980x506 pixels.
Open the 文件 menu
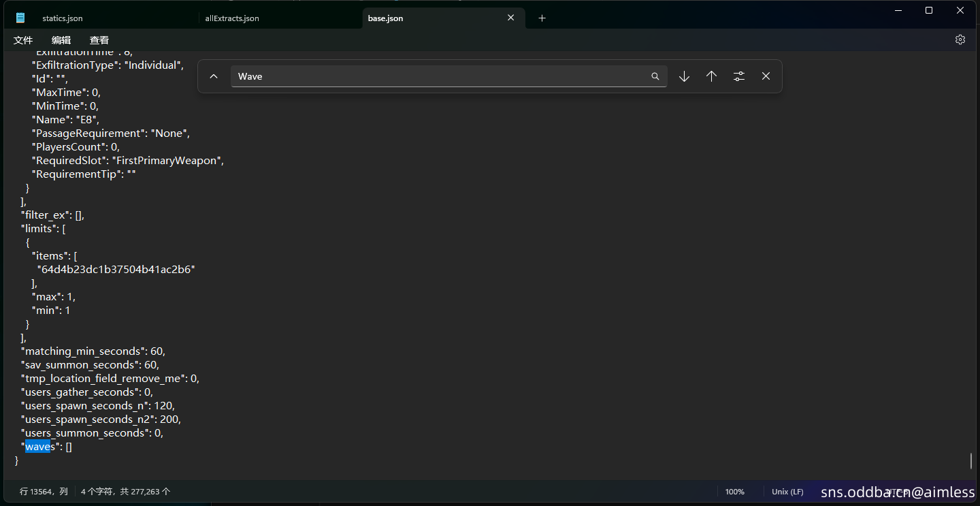click(23, 40)
